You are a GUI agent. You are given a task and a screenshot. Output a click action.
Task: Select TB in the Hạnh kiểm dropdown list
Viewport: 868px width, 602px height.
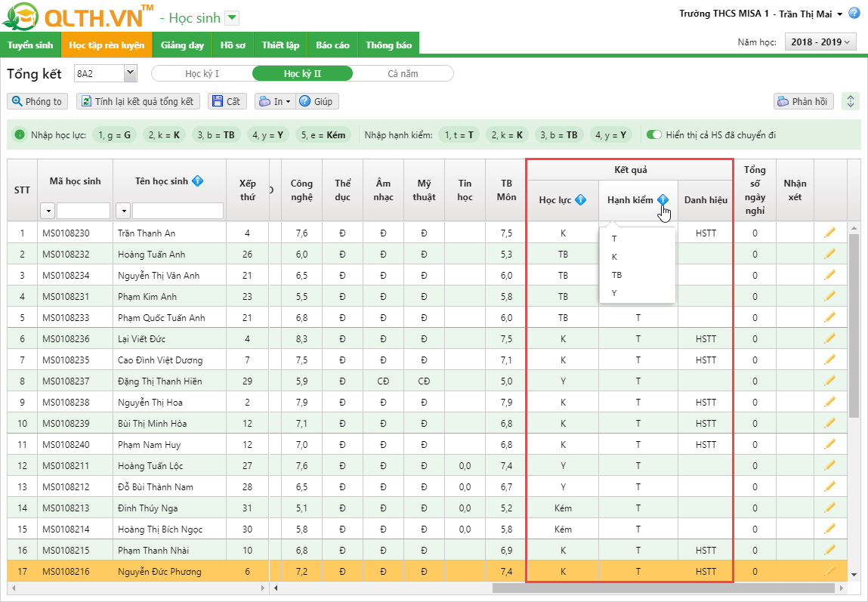[x=637, y=275]
